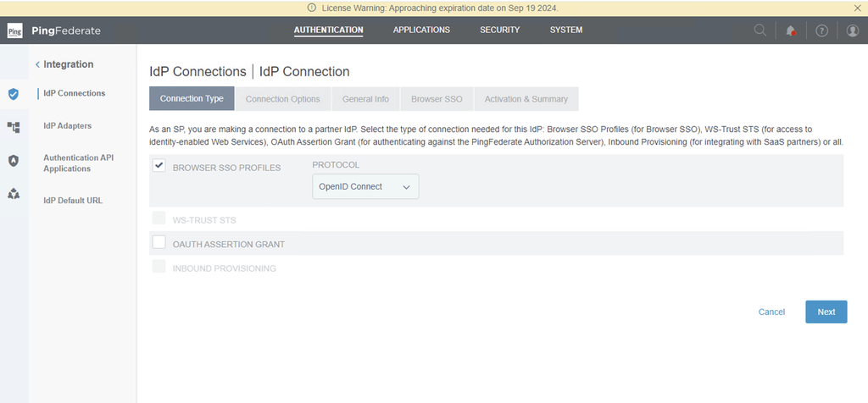Uncheck the Browser SSO Profiles checkbox

159,165
